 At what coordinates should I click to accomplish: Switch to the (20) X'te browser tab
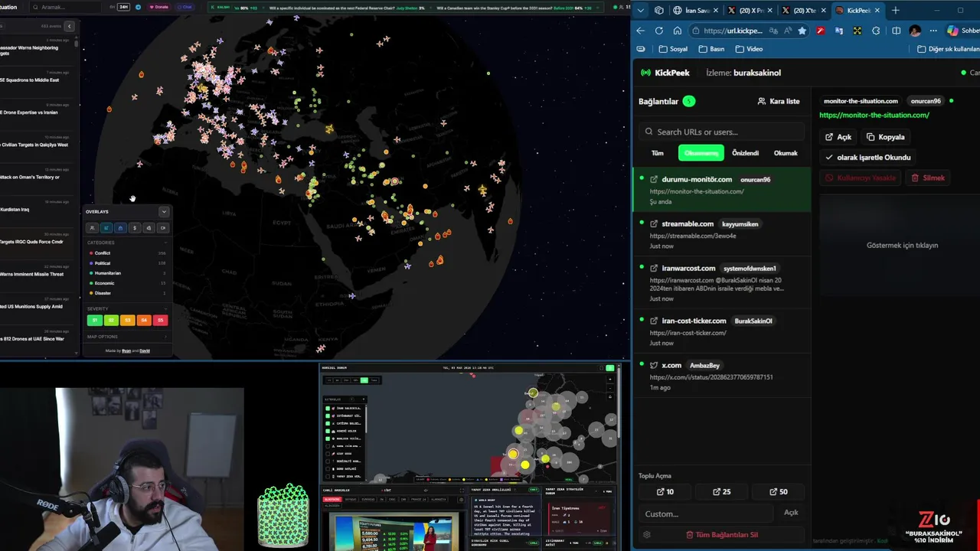[804, 11]
